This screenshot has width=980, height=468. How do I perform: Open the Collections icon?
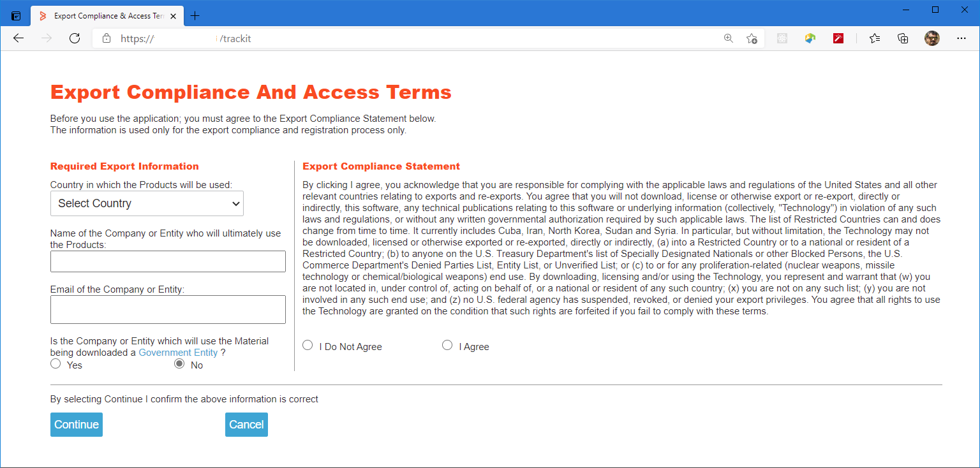point(903,38)
